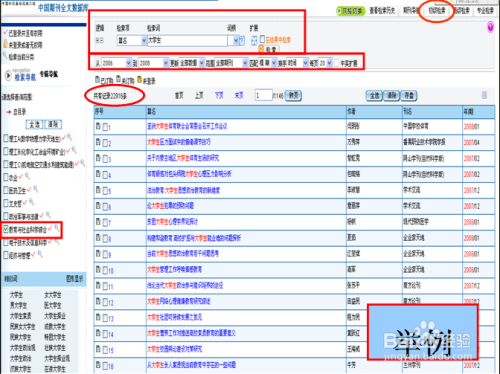The width and height of the screenshot is (500, 374).
Task: Click the small icon at right of pagination bar
Action: [484, 95]
